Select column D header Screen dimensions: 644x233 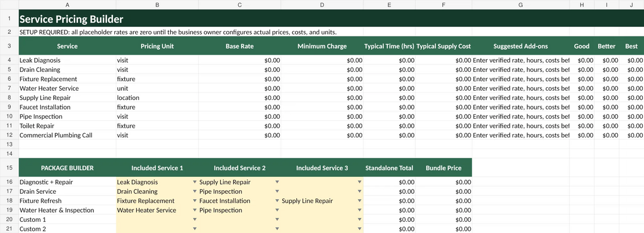(x=323, y=4)
